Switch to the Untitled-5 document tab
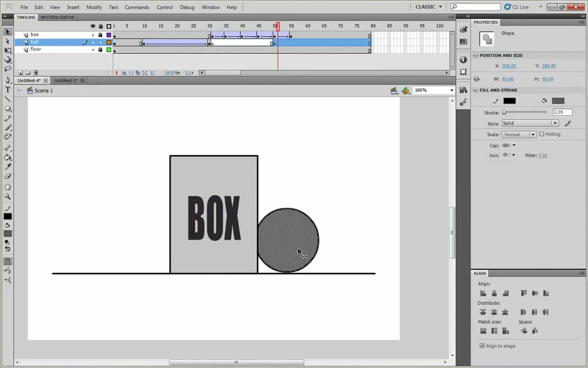 pyautogui.click(x=66, y=80)
